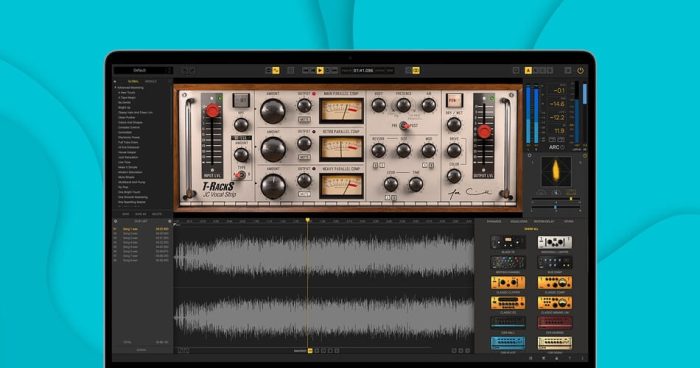Click the DELETE preset button

157,214
